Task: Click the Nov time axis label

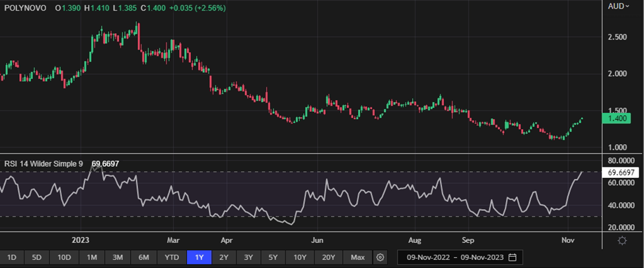Action: tap(567, 240)
